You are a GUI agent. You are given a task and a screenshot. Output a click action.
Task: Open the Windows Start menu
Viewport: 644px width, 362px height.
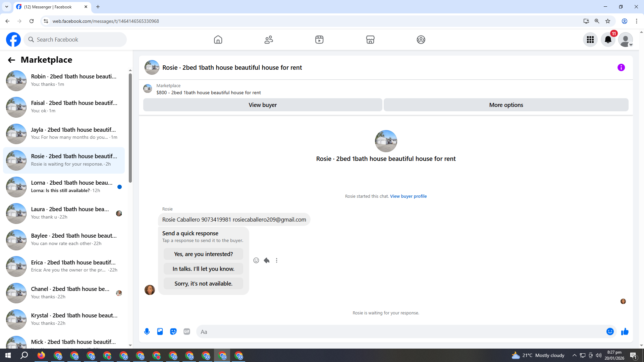click(8, 355)
